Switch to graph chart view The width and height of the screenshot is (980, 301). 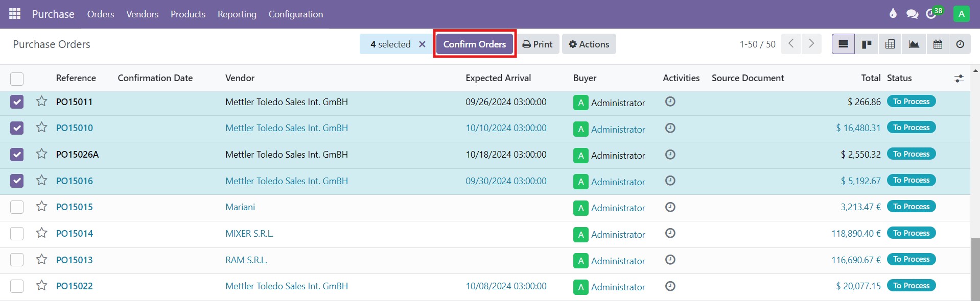(x=914, y=44)
